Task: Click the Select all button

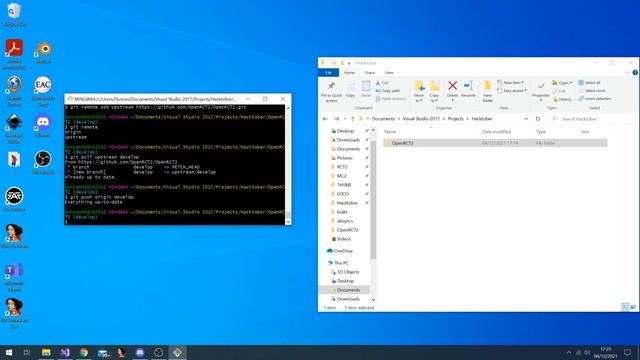Action: tap(589, 82)
